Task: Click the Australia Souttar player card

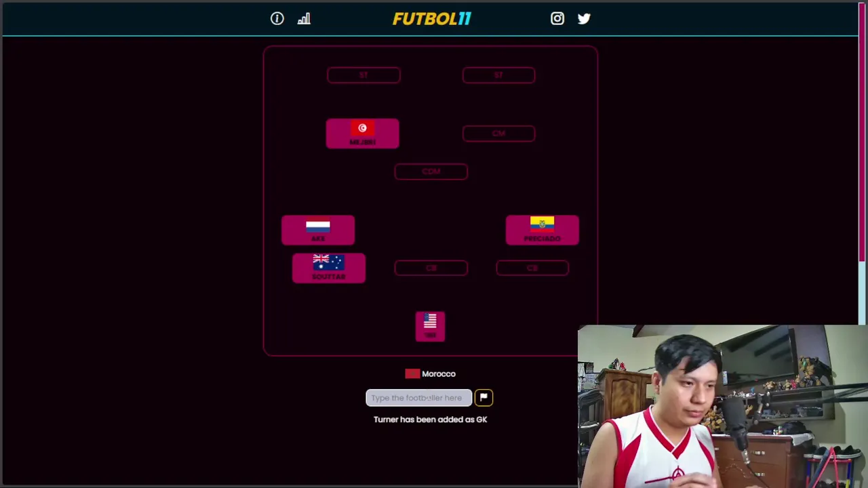Action: pos(329,268)
